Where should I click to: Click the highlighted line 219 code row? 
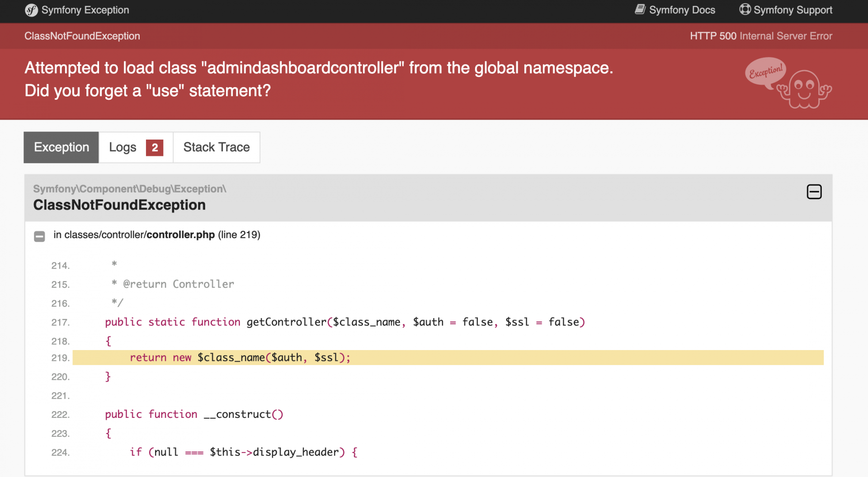click(x=448, y=358)
